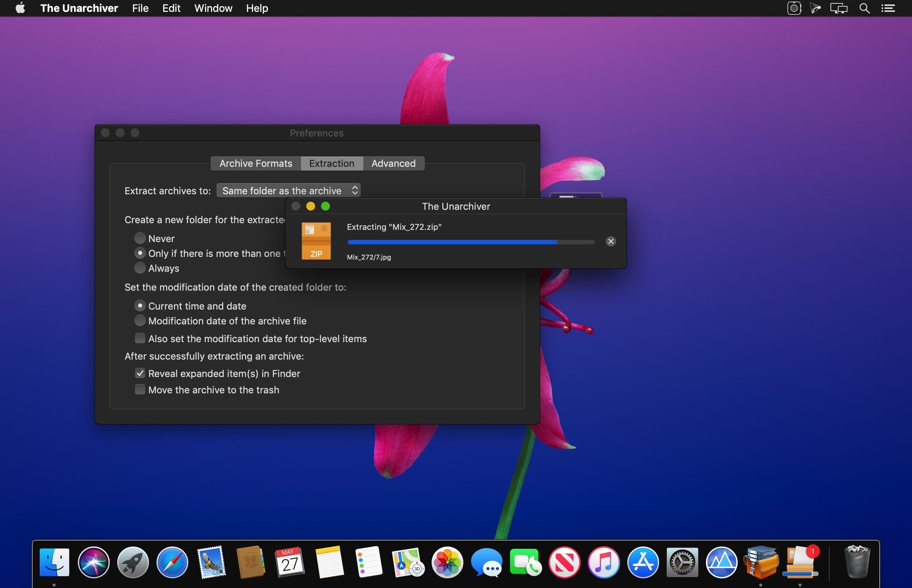Open Photos app in Dock
The image size is (912, 588).
click(x=447, y=562)
